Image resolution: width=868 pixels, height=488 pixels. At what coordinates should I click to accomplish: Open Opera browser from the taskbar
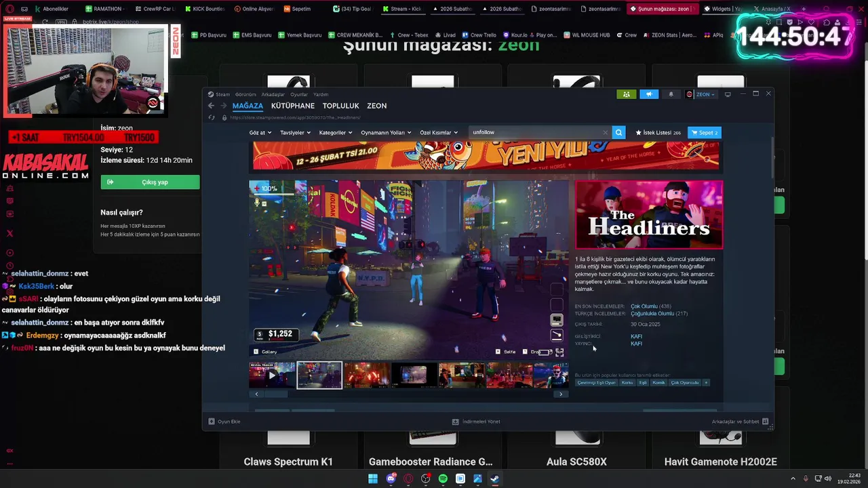point(408,479)
